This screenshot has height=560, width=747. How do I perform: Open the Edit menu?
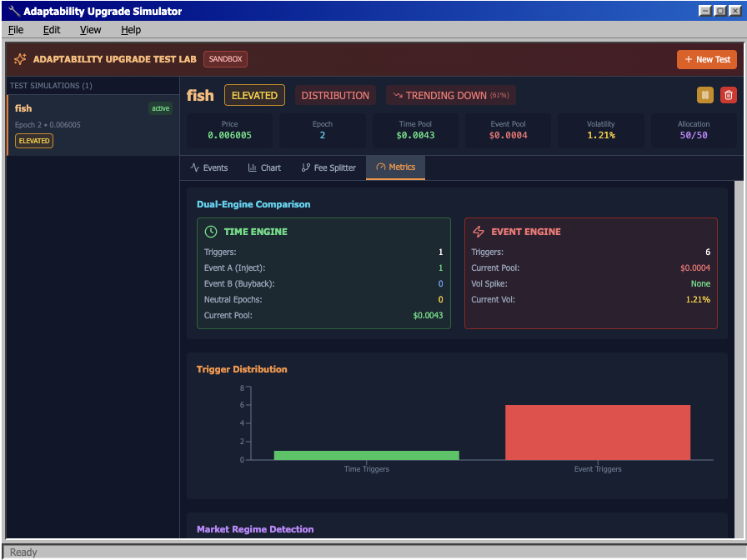pyautogui.click(x=52, y=30)
